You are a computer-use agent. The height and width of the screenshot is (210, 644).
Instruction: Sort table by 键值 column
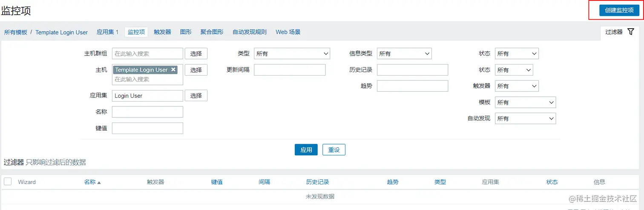(217, 182)
